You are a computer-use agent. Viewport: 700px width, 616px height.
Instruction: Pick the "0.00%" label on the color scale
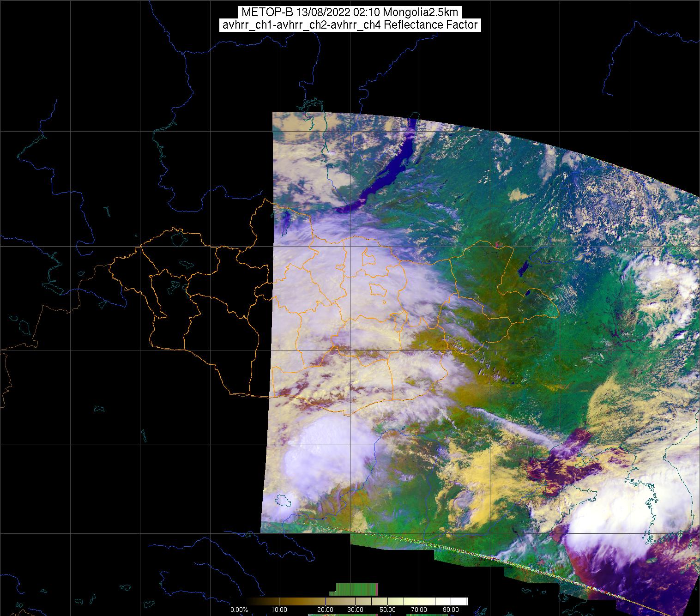[239, 610]
